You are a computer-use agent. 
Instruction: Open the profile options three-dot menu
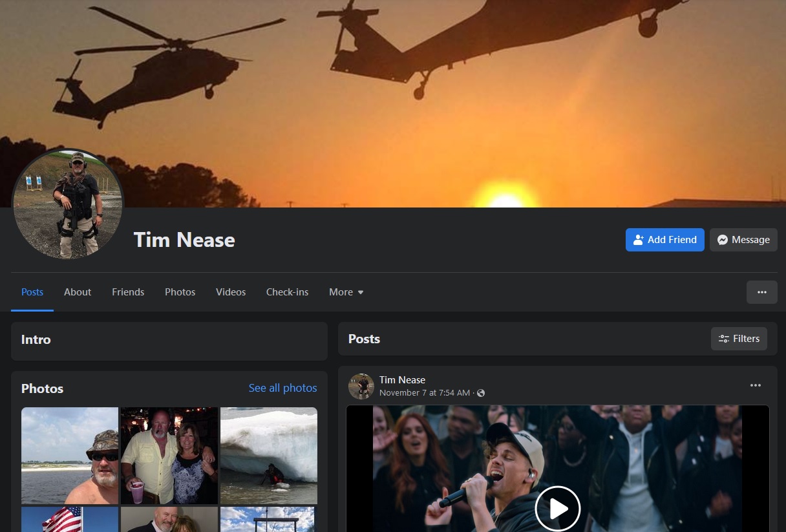(761, 292)
